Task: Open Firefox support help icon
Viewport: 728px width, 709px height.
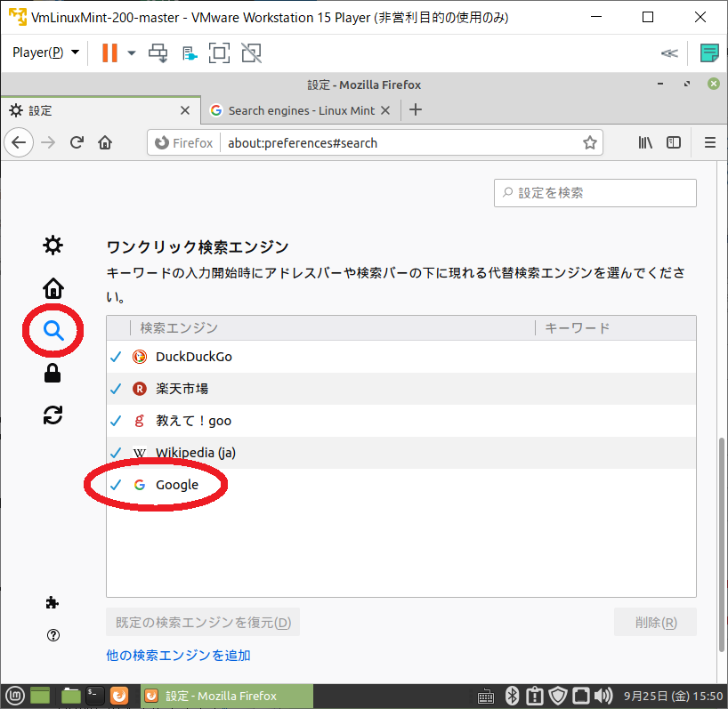Action: [53, 635]
